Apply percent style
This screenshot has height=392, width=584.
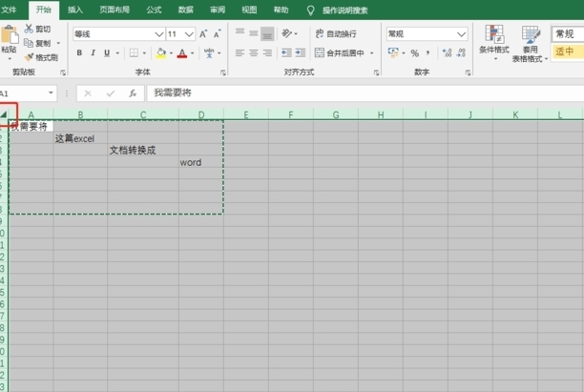(x=414, y=53)
